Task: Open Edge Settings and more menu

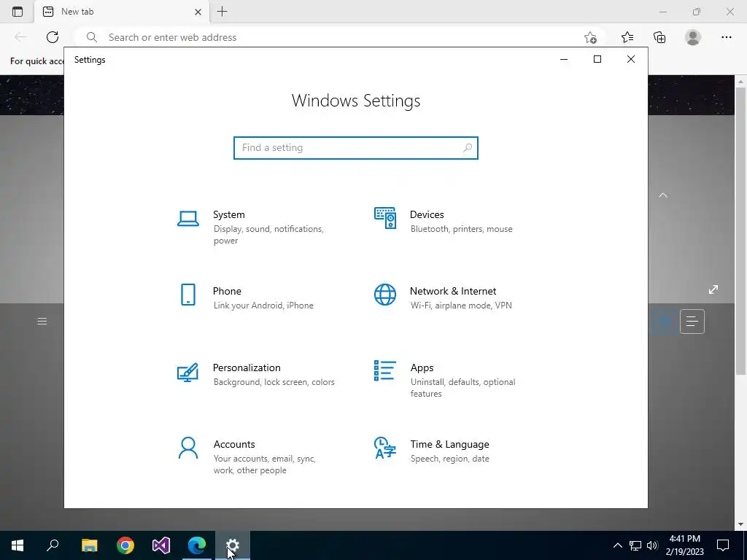Action: coord(726,37)
